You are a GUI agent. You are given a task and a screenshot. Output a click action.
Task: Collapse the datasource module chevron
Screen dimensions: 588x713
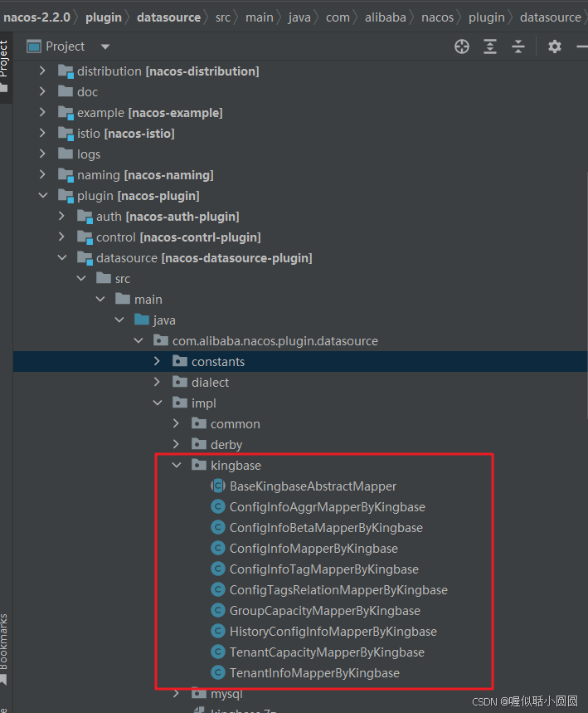coord(62,257)
